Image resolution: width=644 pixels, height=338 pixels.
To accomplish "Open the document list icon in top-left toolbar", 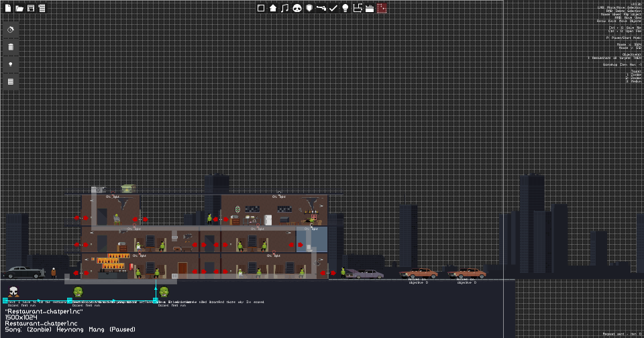I will [42, 8].
